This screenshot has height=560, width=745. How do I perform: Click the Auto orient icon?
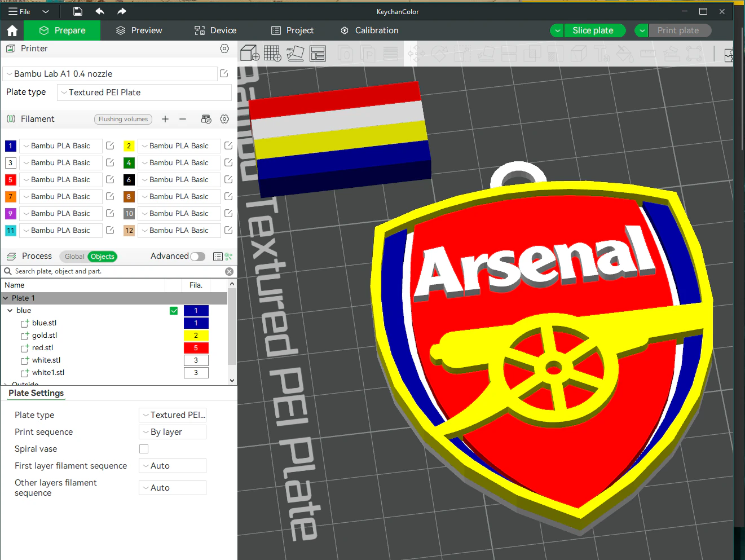(x=295, y=54)
